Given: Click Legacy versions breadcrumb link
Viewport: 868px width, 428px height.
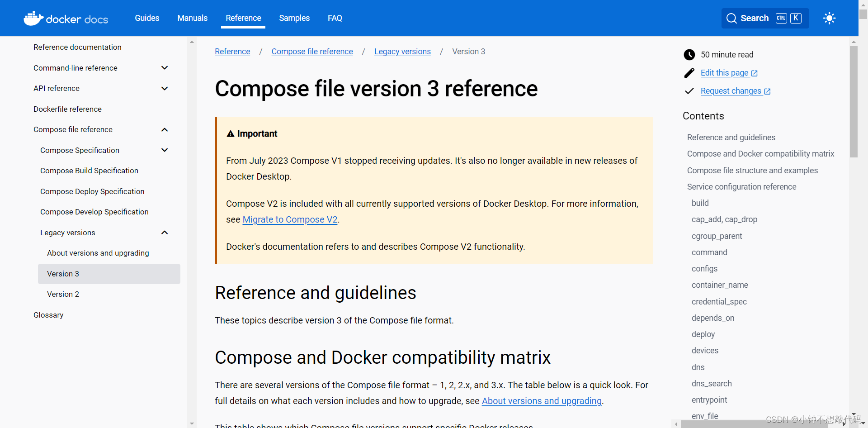Looking at the screenshot, I should 402,52.
